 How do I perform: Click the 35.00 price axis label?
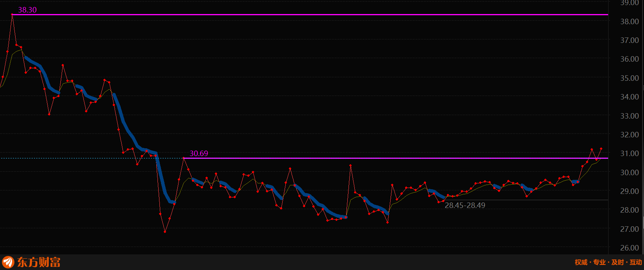click(630, 78)
